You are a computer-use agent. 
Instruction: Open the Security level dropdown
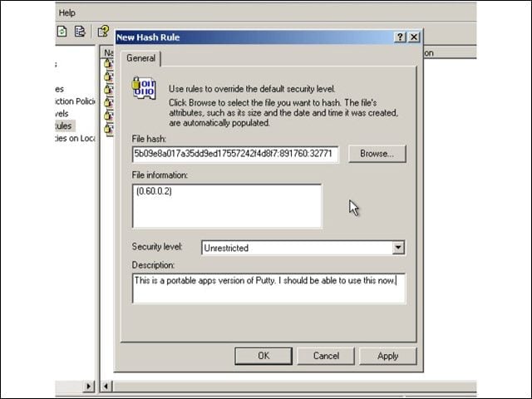[x=398, y=248]
